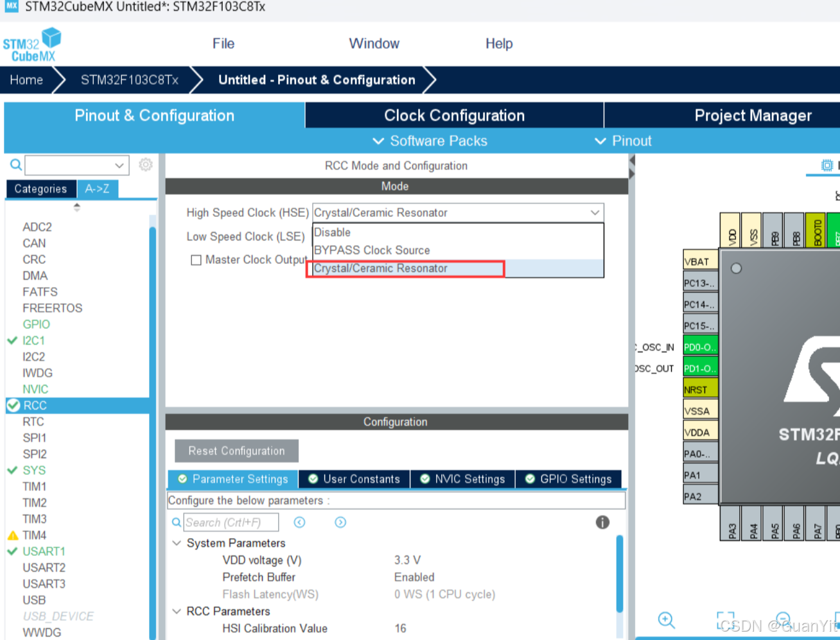Expand the Software Packs menu

click(x=430, y=141)
